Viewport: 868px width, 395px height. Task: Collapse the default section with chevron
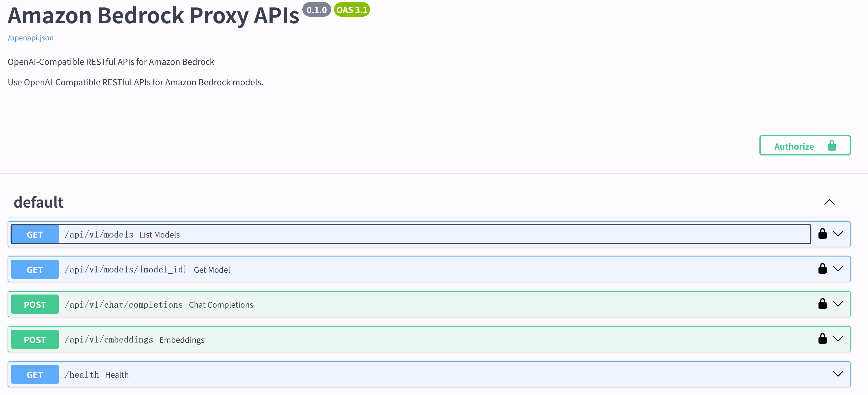(x=829, y=202)
